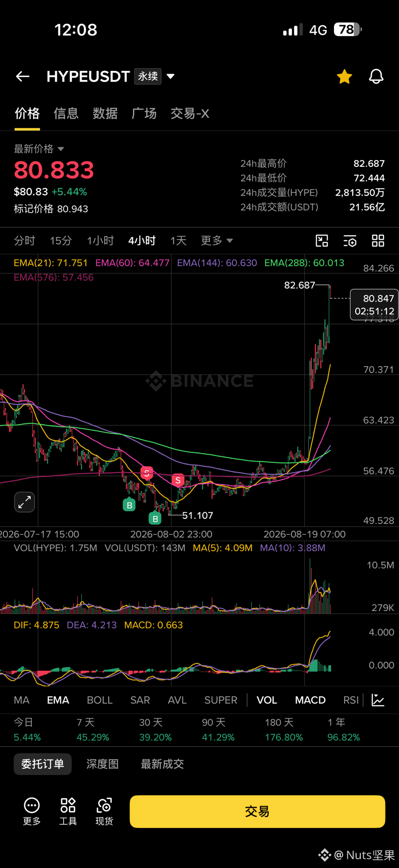The height and width of the screenshot is (868, 399).
Task: Switch chart to 15分 interval
Action: 61,241
